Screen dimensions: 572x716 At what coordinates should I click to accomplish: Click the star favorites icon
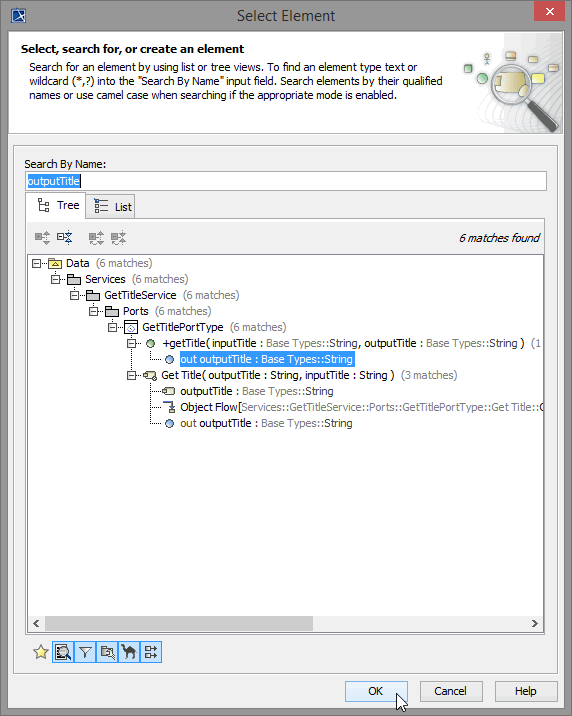tap(41, 652)
